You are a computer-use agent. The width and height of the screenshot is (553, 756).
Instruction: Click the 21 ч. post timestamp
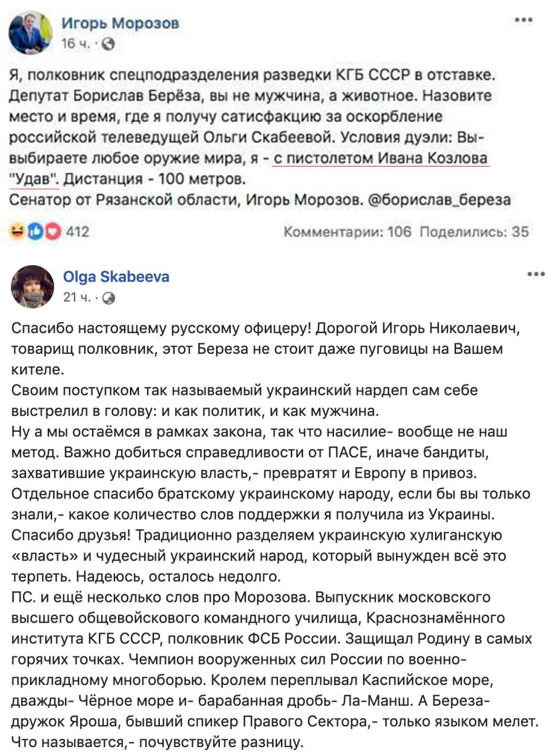tap(76, 298)
